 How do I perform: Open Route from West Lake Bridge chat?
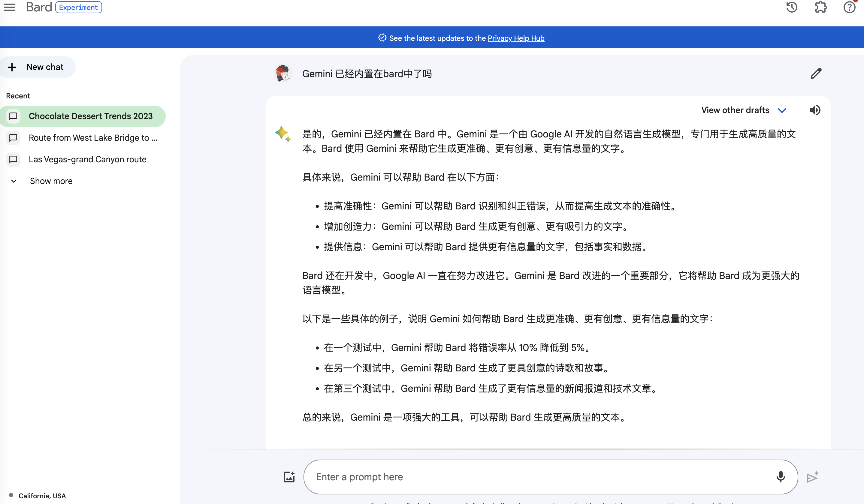click(83, 138)
